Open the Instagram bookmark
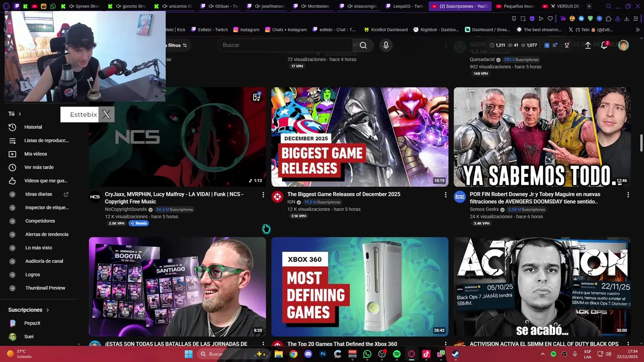This screenshot has width=644, height=362. point(246,30)
